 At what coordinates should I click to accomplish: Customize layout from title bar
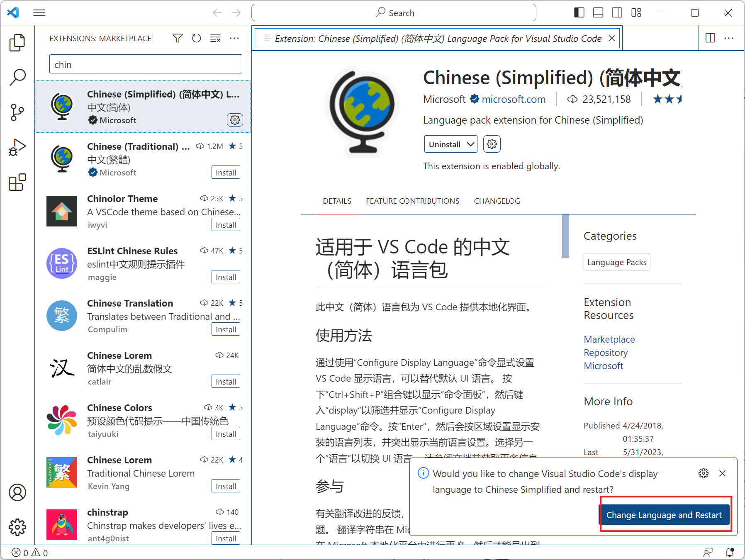636,13
